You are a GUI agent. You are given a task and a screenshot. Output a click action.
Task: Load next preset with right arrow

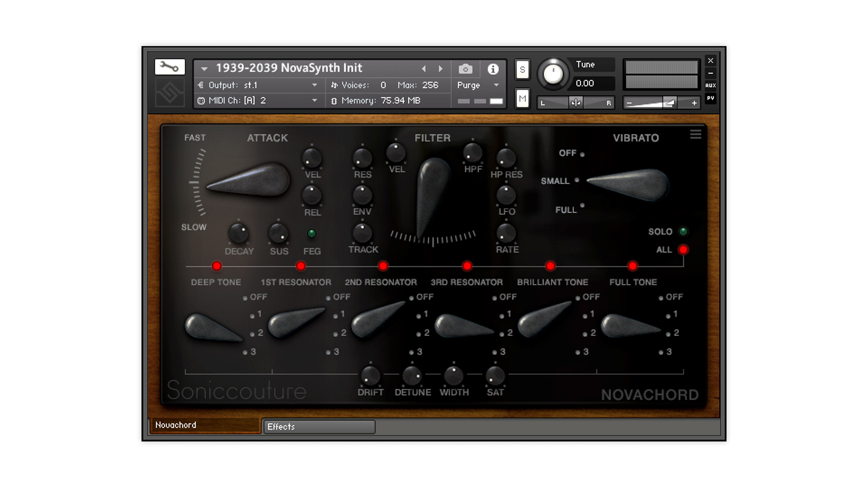coord(441,69)
